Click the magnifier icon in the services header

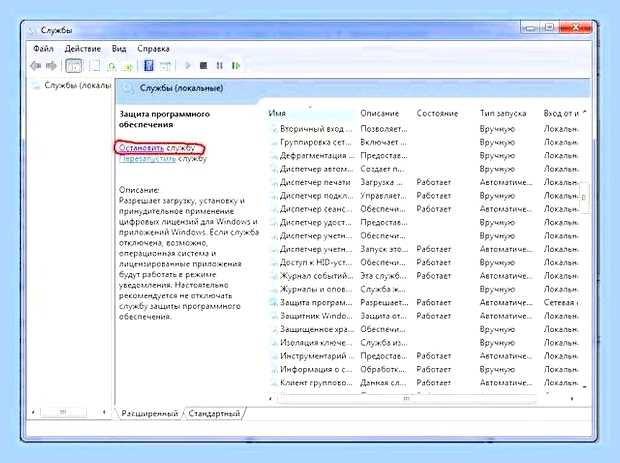pyautogui.click(x=128, y=88)
